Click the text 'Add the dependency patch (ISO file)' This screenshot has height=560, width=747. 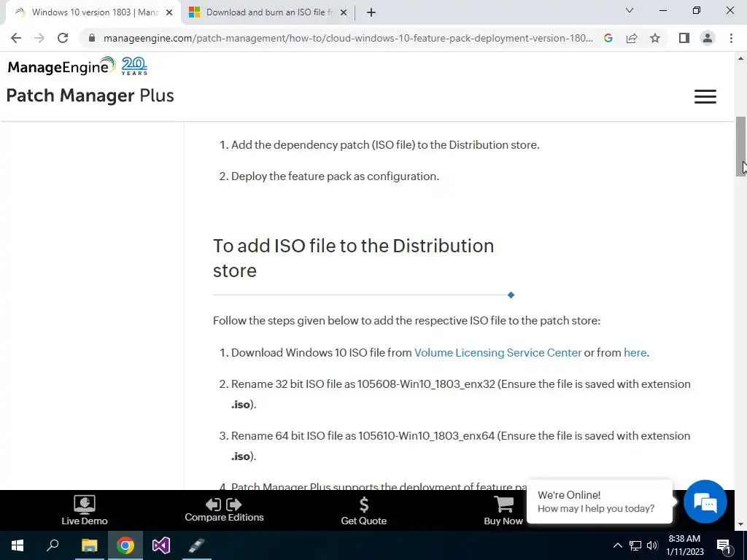point(323,145)
